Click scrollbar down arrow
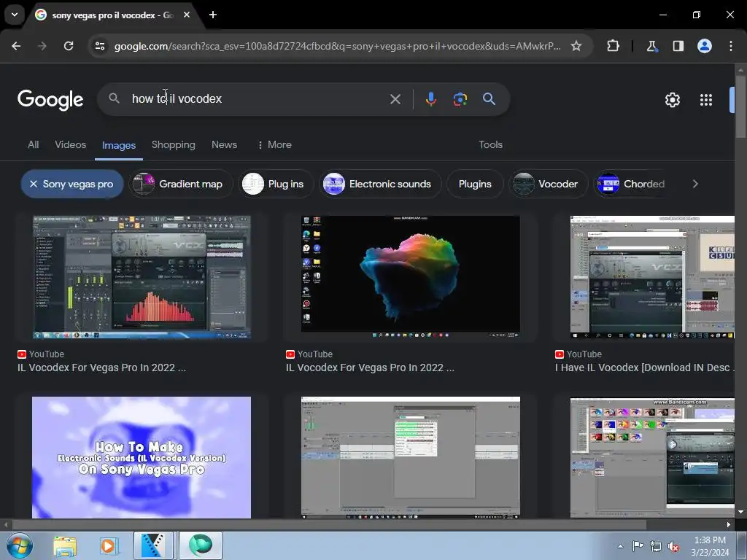This screenshot has width=747, height=560. pos(740,512)
